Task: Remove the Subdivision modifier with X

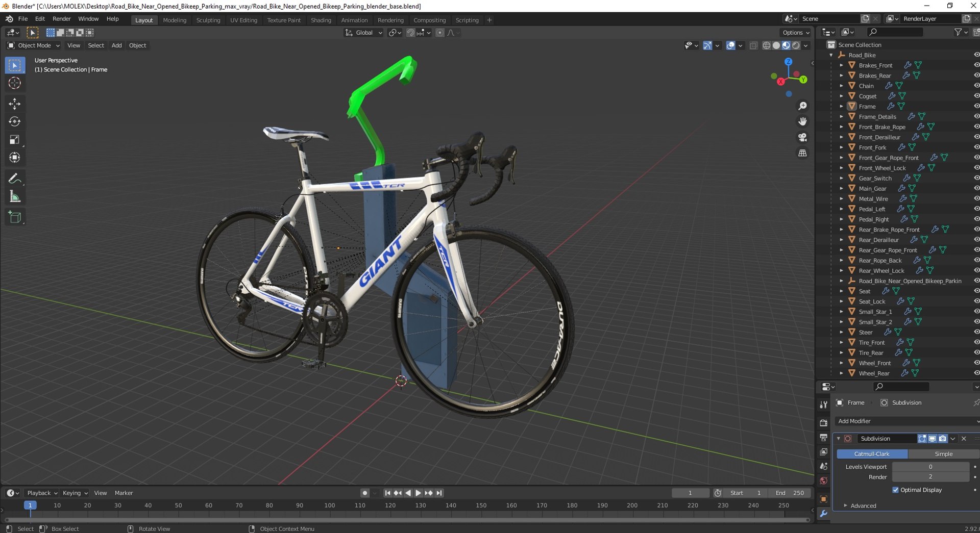Action: coord(964,439)
